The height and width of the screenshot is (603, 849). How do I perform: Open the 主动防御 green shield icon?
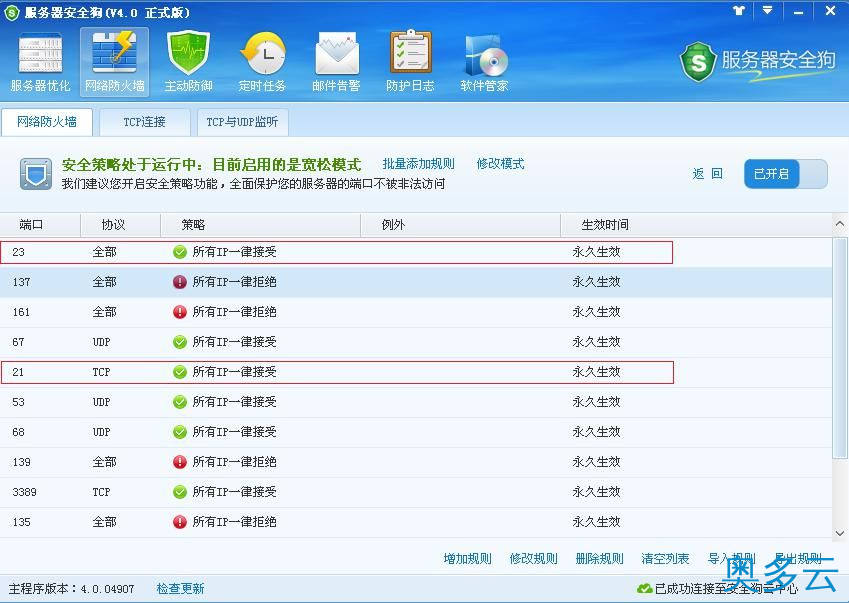point(188,62)
